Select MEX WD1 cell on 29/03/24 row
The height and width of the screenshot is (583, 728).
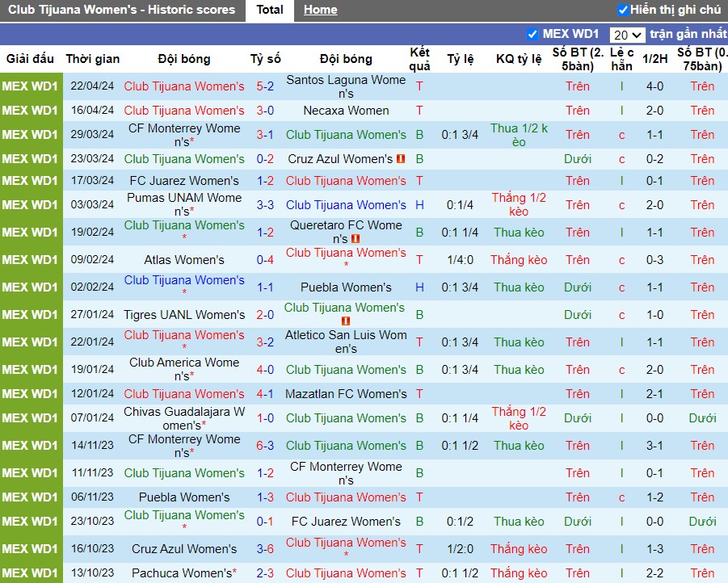30,135
